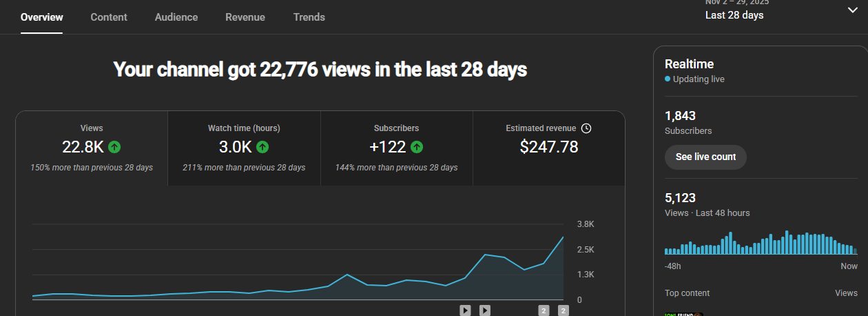Click the rightmost '2' marker at chart end
Viewport: 868px width, 316px height.
(563, 310)
